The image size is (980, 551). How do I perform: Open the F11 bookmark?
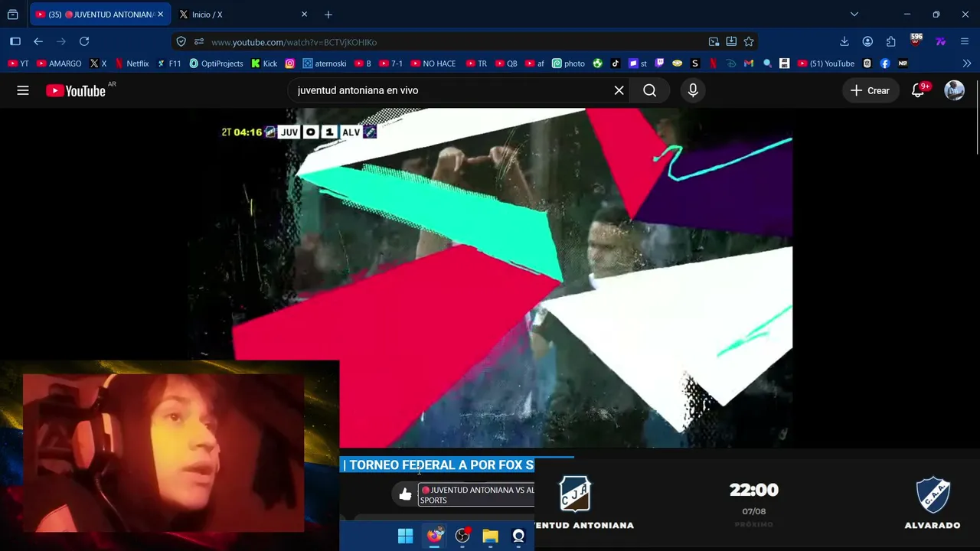click(169, 64)
